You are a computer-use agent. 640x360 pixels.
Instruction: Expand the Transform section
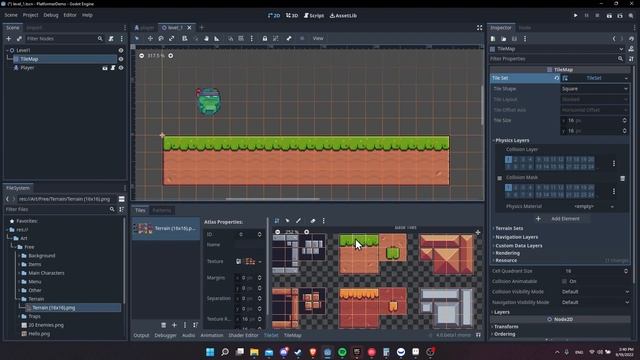505,327
